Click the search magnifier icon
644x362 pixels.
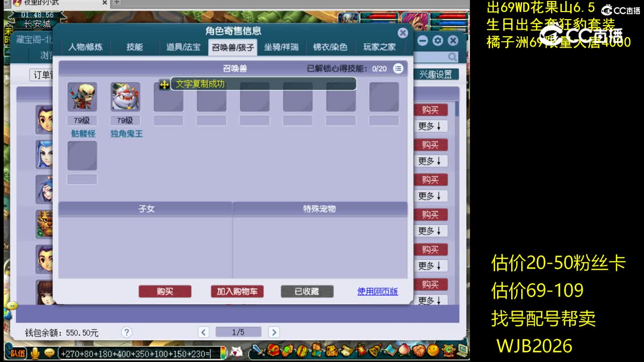[452, 57]
